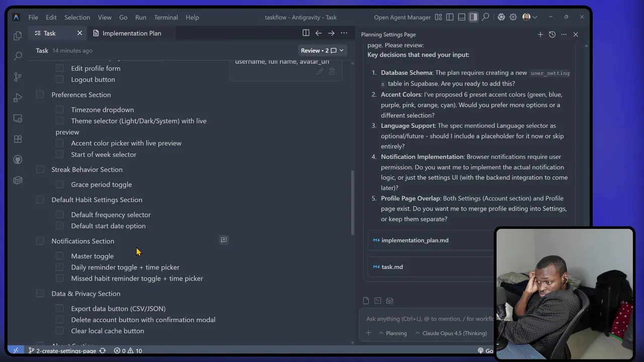Open the account avatar dropdown
644x362 pixels.
529,17
